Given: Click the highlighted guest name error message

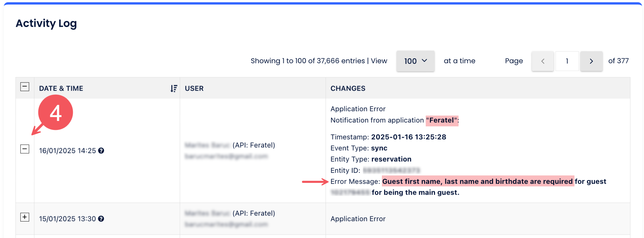Looking at the screenshot, I should click(478, 181).
